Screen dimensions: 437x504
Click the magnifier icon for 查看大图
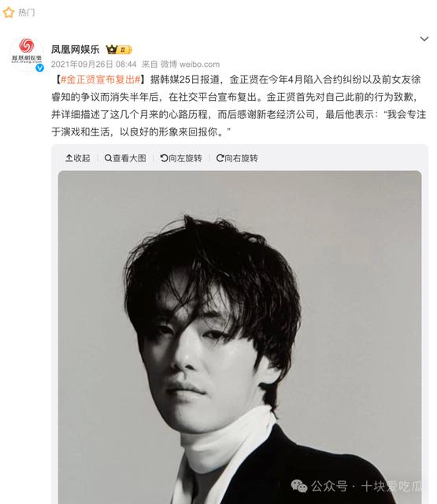click(x=108, y=158)
